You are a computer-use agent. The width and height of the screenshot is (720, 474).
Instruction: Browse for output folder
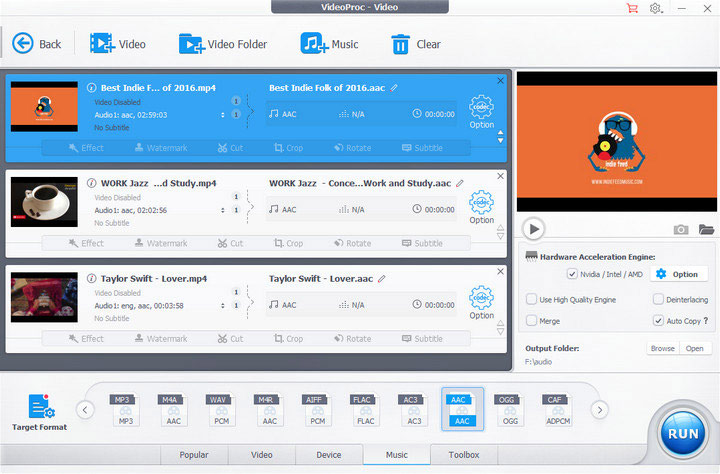click(663, 349)
